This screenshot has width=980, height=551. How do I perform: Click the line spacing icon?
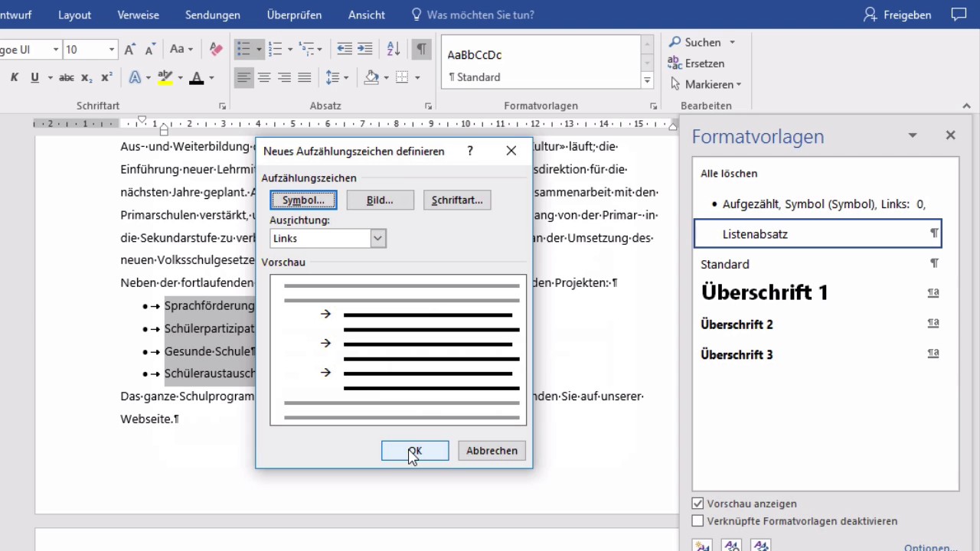(x=332, y=77)
